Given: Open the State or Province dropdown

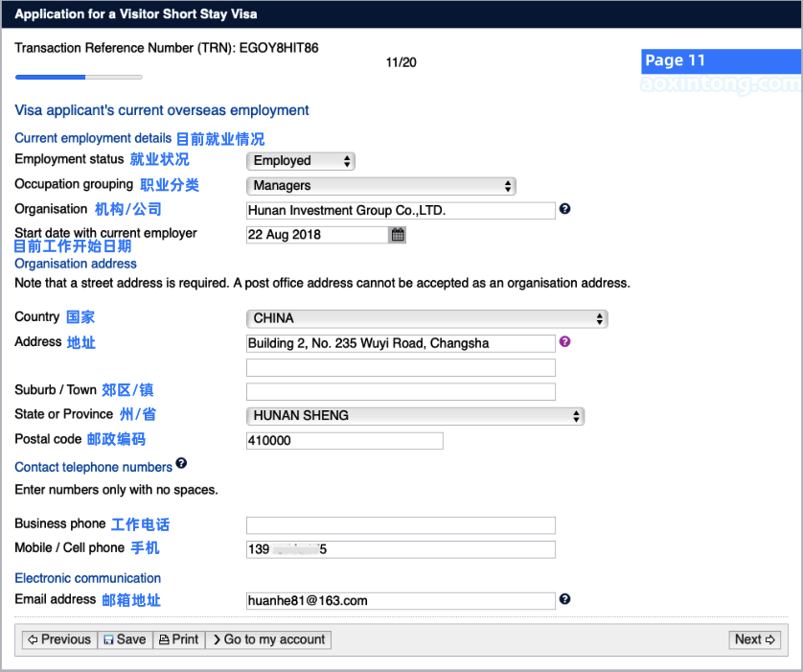Looking at the screenshot, I should (x=415, y=416).
